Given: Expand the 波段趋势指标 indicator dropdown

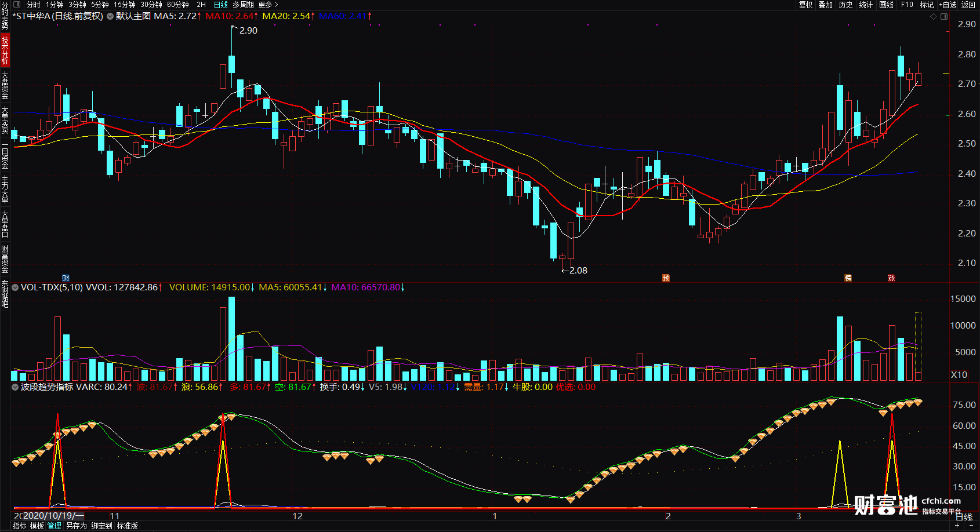Looking at the screenshot, I should [x=15, y=387].
